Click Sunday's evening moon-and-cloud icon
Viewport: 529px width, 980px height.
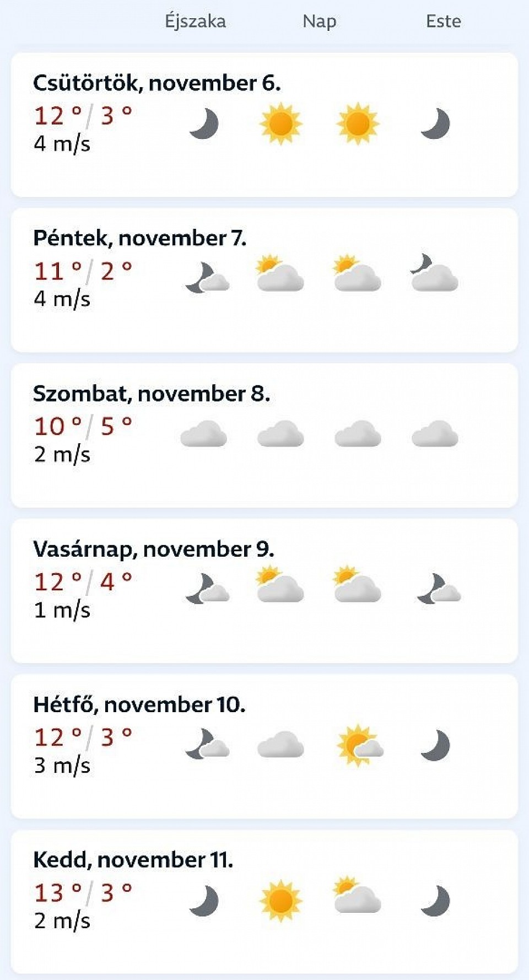(439, 590)
